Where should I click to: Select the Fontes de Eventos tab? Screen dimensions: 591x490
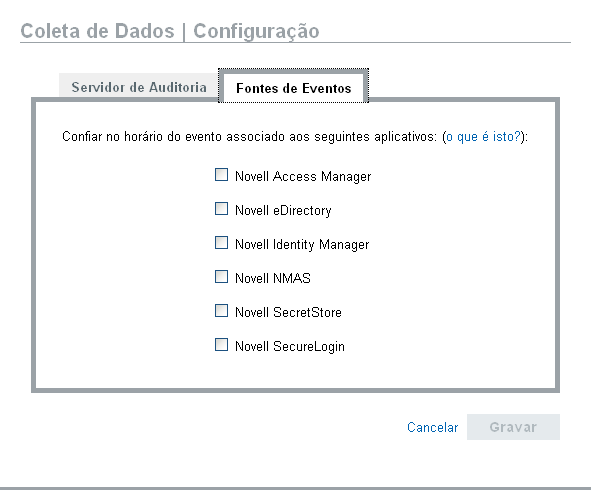click(293, 88)
